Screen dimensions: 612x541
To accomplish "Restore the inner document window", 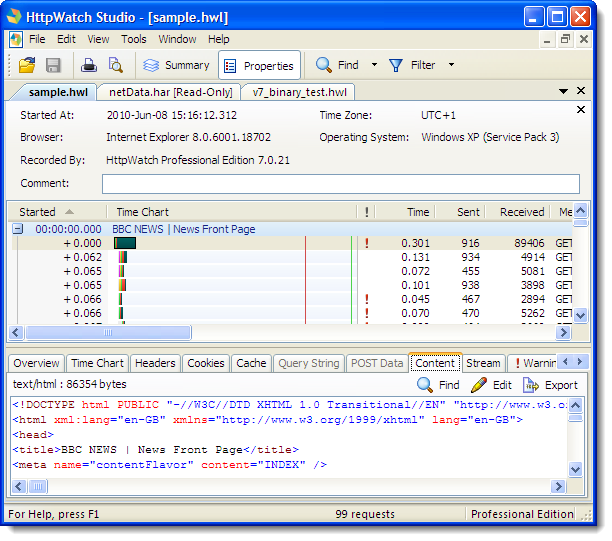I will (x=565, y=39).
